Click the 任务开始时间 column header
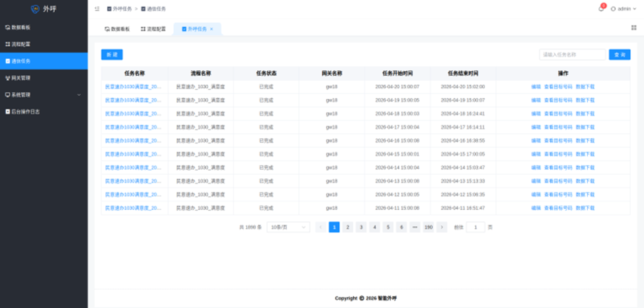The width and height of the screenshot is (644, 308). pyautogui.click(x=397, y=73)
